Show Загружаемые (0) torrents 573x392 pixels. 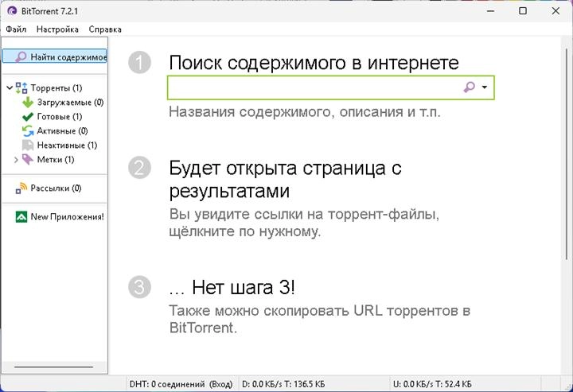[x=70, y=103]
